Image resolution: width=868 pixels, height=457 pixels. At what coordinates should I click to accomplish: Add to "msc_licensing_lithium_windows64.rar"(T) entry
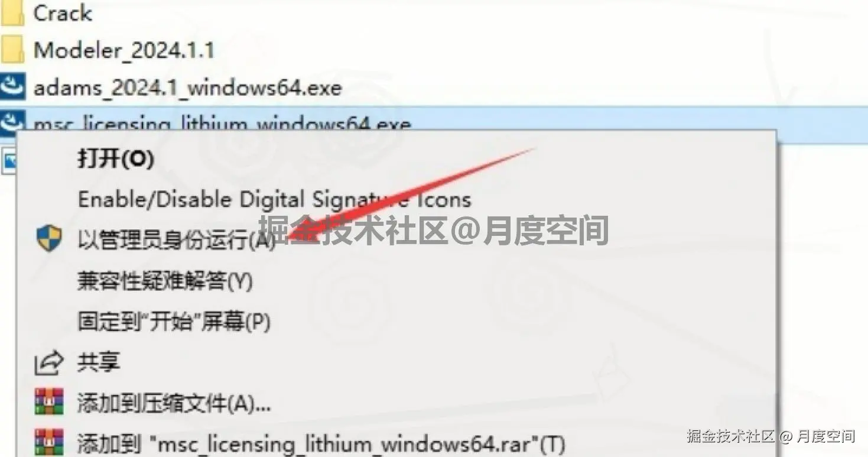pyautogui.click(x=321, y=443)
